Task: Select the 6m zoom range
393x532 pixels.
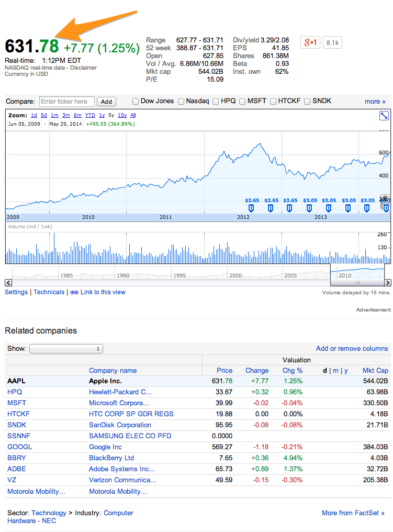Action: click(77, 115)
